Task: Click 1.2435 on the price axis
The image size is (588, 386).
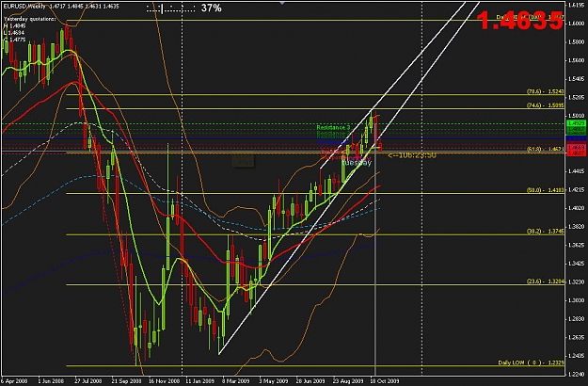Action: click(578, 356)
